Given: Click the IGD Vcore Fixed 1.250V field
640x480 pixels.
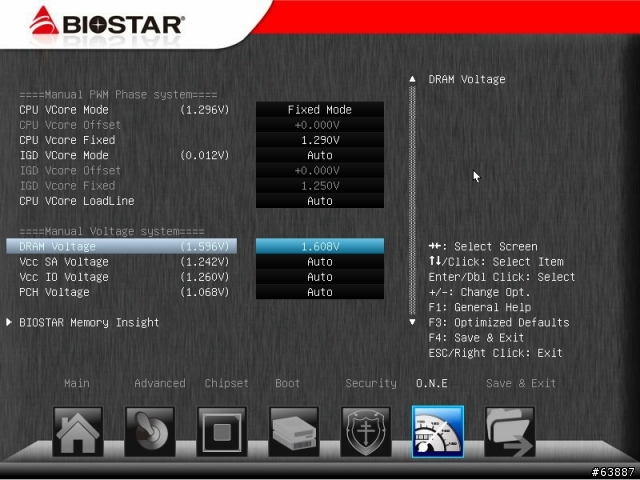Looking at the screenshot, I should pyautogui.click(x=320, y=186).
